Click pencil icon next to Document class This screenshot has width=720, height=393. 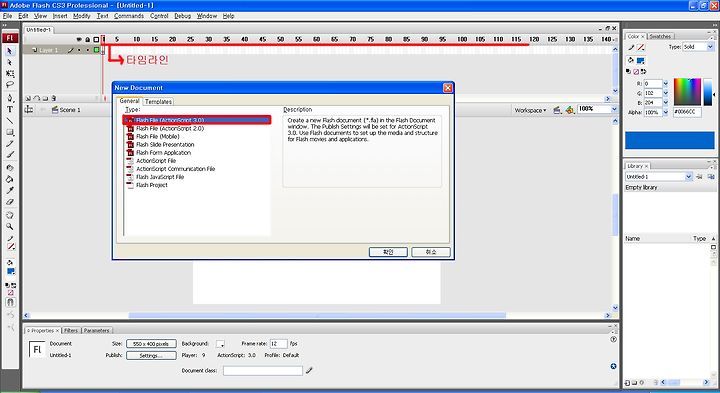(x=309, y=370)
